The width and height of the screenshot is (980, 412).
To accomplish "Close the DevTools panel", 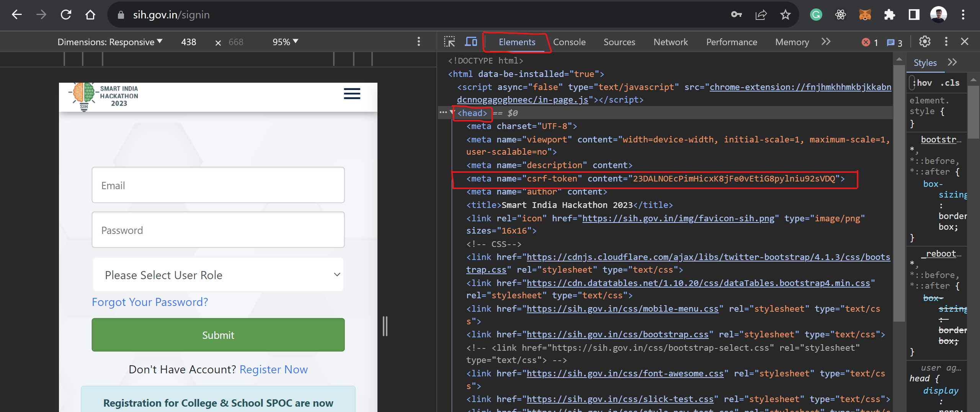I will [x=965, y=42].
